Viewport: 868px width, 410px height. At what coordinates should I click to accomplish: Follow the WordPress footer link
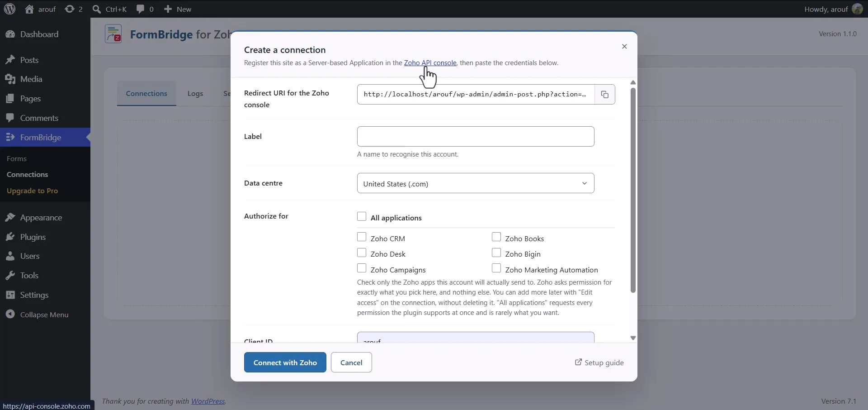[208, 401]
